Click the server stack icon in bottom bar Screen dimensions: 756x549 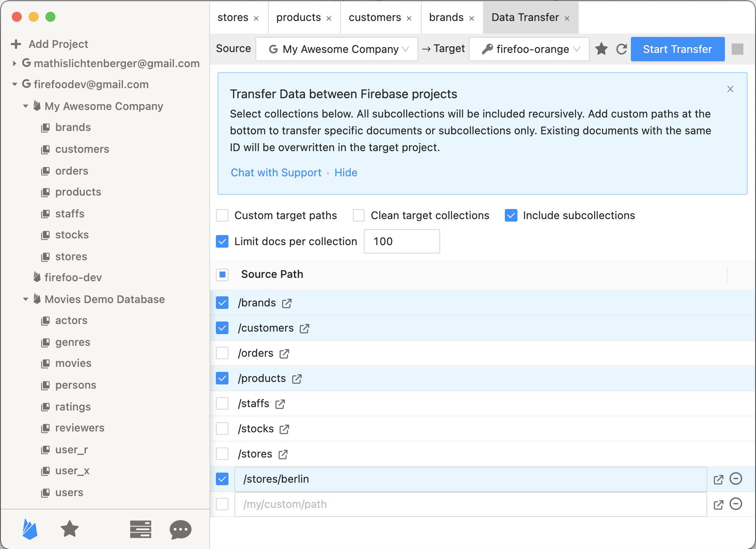point(140,529)
